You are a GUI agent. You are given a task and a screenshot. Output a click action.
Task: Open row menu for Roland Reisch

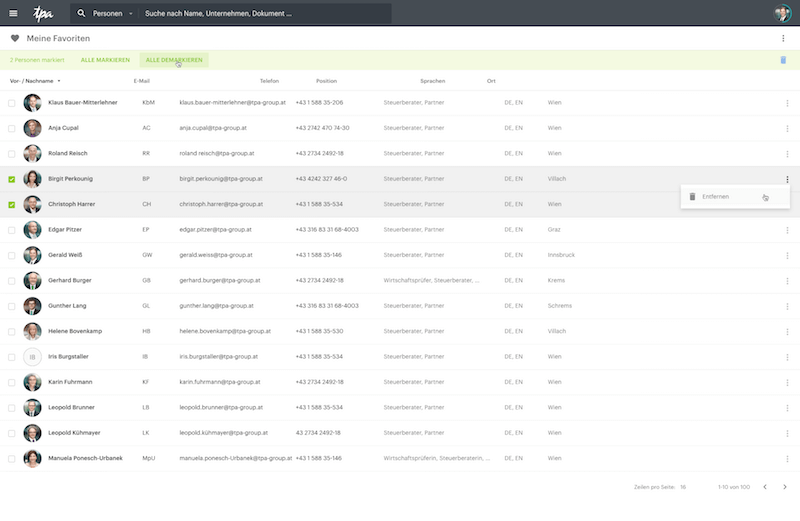[x=787, y=154]
